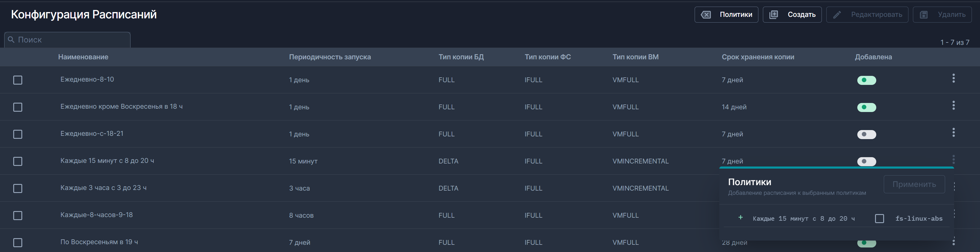Click the search magnifier icon
Viewport: 980px width, 252px height.
pyautogui.click(x=11, y=39)
